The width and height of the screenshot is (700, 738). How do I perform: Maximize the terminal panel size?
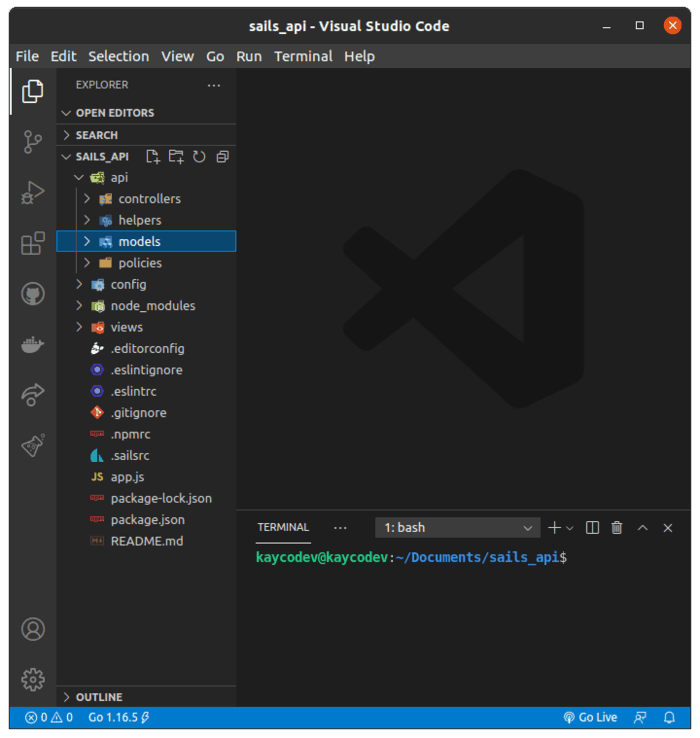click(643, 528)
